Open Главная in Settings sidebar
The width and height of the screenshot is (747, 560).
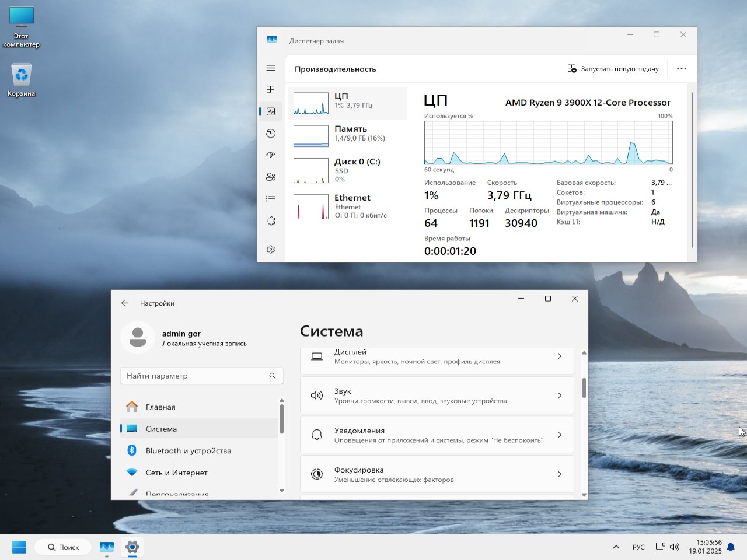pos(199,407)
